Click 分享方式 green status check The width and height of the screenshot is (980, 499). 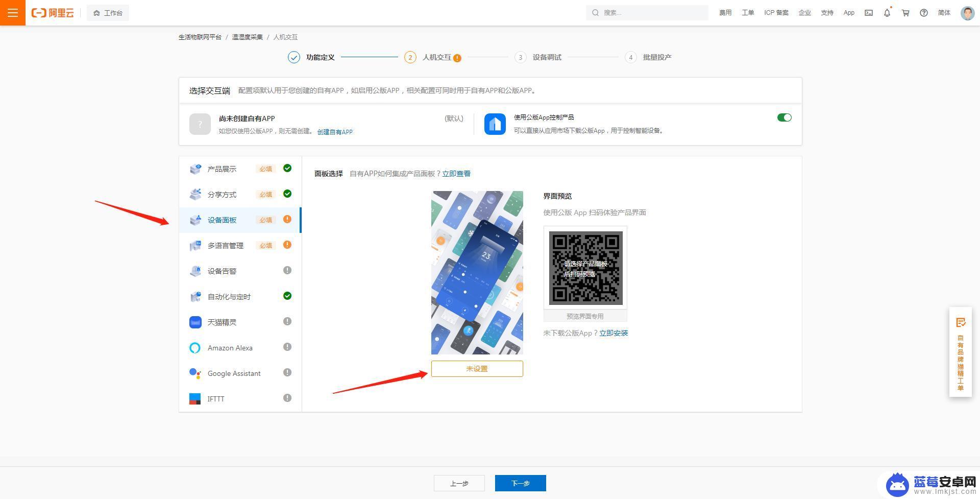(x=287, y=194)
